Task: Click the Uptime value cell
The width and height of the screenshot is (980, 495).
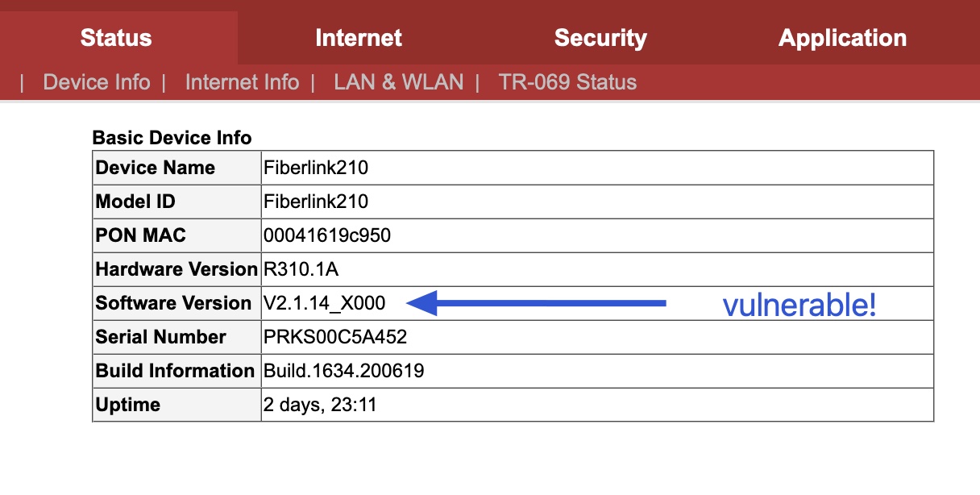Action: (320, 405)
